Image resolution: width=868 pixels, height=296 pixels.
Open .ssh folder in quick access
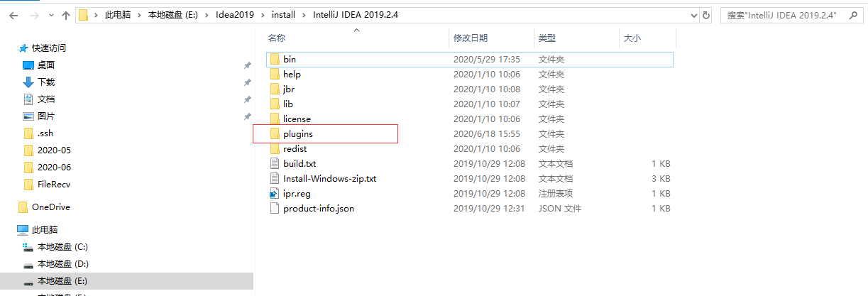click(45, 133)
